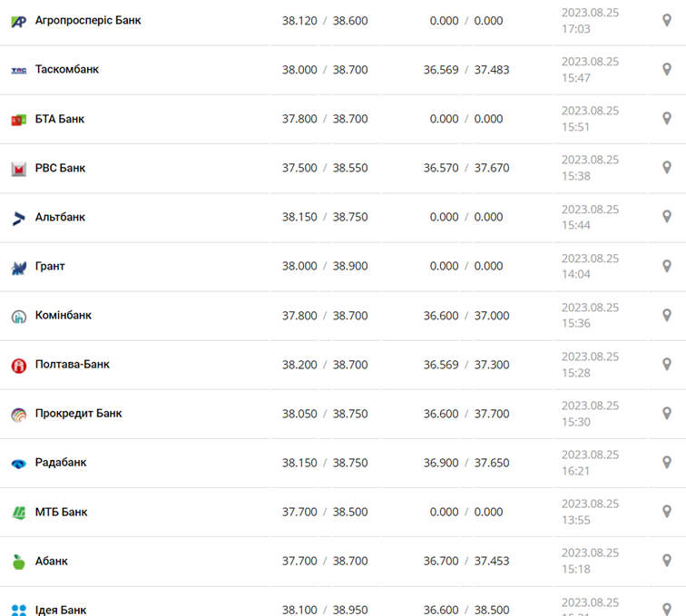Click the Прокредит Банк location pin

click(667, 414)
